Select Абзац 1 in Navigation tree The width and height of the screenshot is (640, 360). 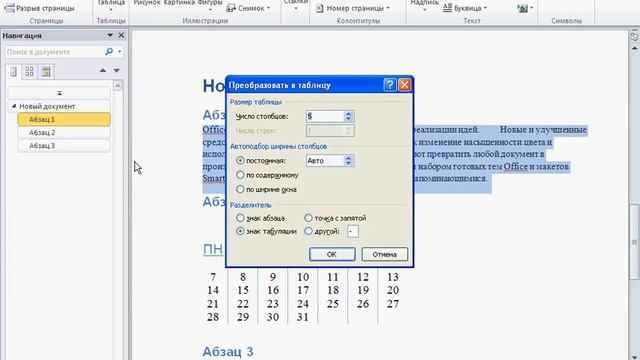click(64, 120)
